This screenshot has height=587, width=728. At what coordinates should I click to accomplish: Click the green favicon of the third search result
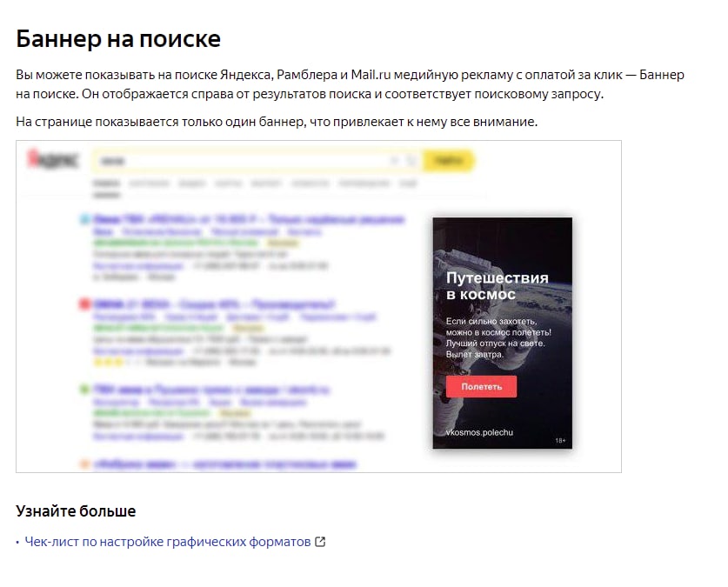[x=84, y=390]
